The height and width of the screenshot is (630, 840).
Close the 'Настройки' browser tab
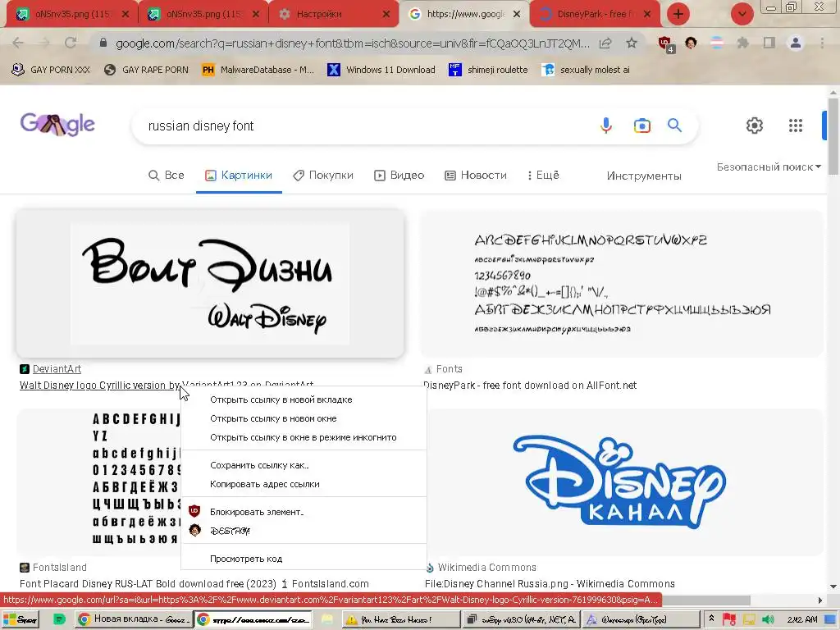[x=386, y=14]
